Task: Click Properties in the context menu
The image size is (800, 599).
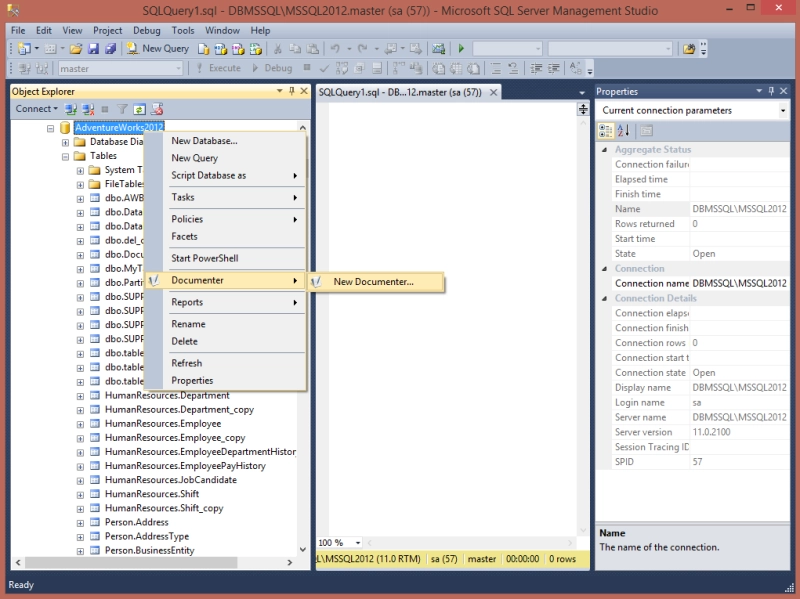Action: 226,381
